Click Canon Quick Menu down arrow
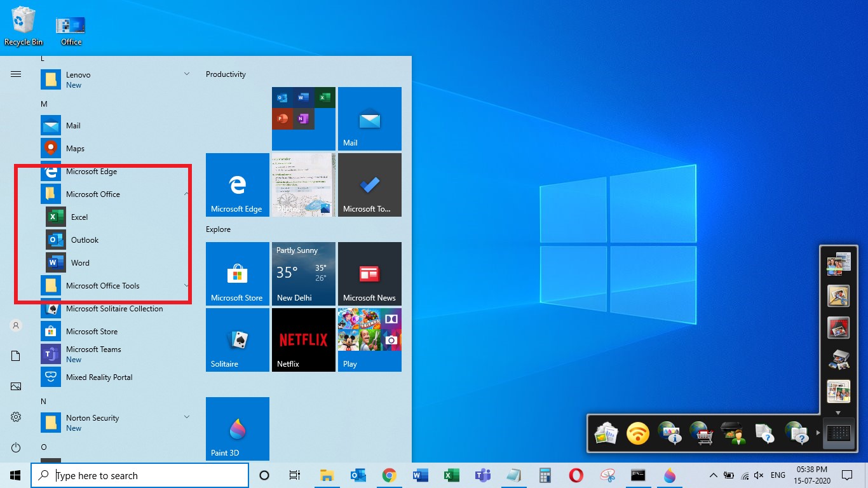This screenshot has width=868, height=488. click(x=838, y=412)
